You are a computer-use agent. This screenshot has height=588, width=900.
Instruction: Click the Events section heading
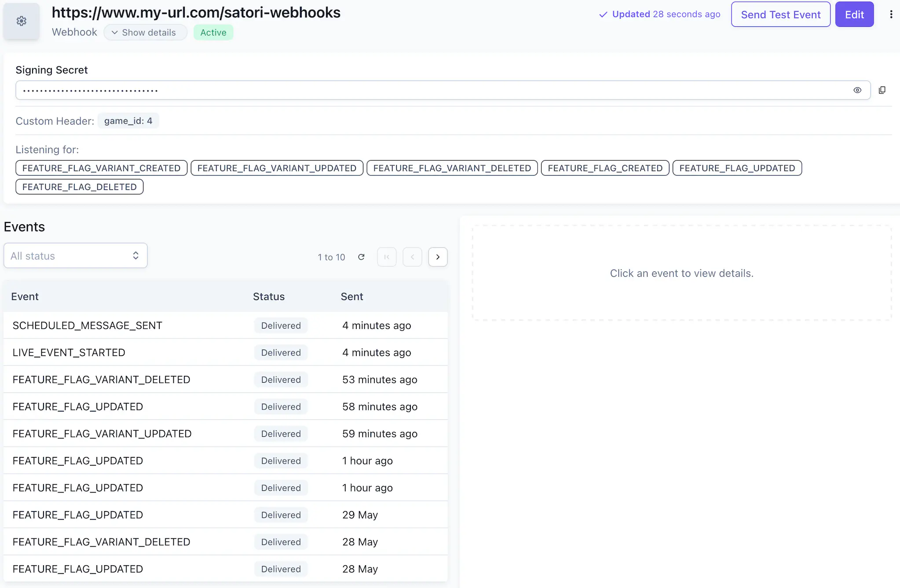pos(24,226)
